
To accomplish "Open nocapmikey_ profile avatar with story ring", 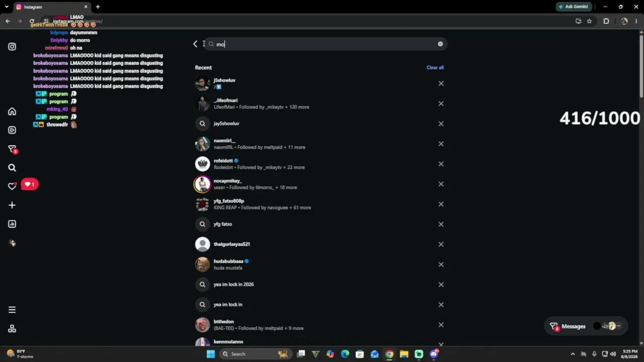I will tap(202, 184).
